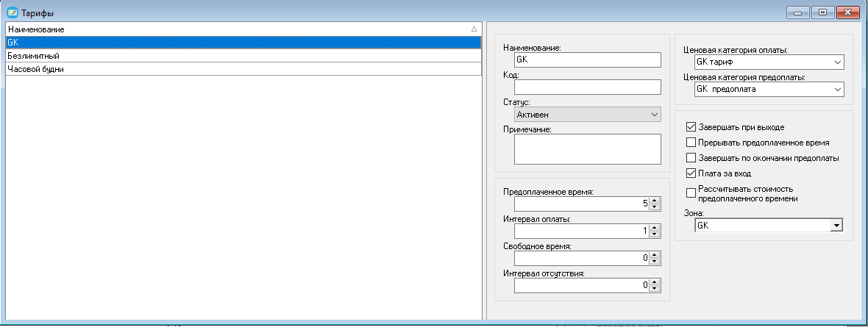Maximize the Тарифы window
Screen dimensions: 868x327
[x=823, y=12]
